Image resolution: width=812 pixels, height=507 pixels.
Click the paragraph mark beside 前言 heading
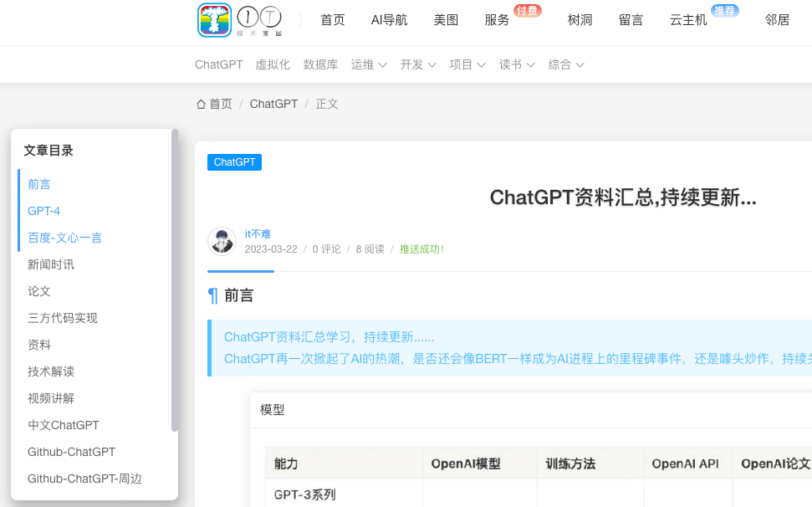tap(213, 295)
